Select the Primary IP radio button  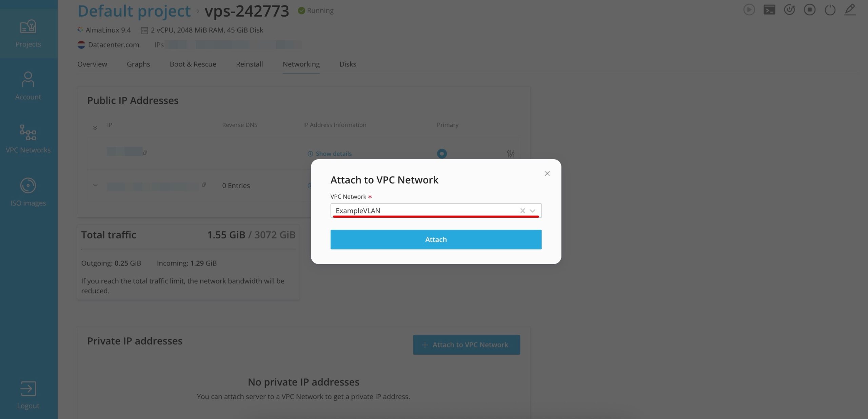[x=442, y=153]
